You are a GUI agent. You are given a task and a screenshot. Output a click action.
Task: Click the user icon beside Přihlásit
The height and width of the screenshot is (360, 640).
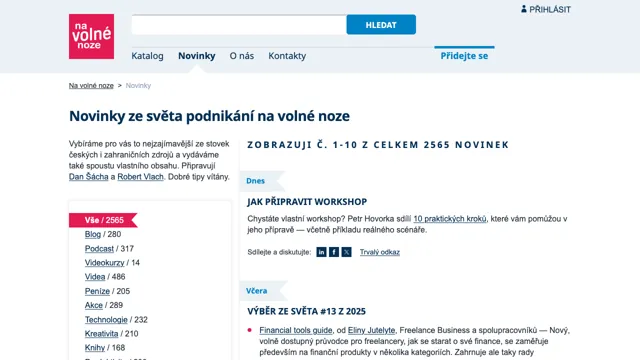point(524,9)
